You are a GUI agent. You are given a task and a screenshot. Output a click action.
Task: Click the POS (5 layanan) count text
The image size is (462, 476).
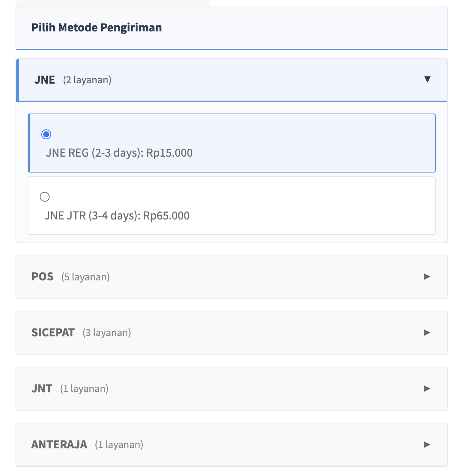point(86,277)
